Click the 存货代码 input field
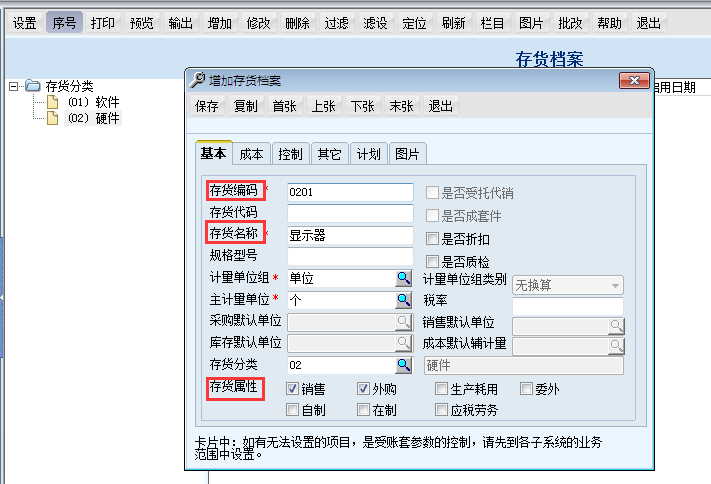This screenshot has width=711, height=484. pyautogui.click(x=350, y=213)
